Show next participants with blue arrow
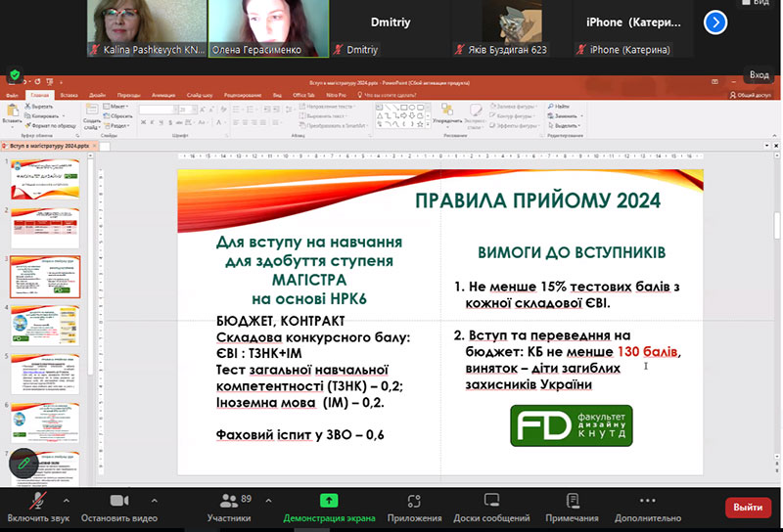 point(715,22)
